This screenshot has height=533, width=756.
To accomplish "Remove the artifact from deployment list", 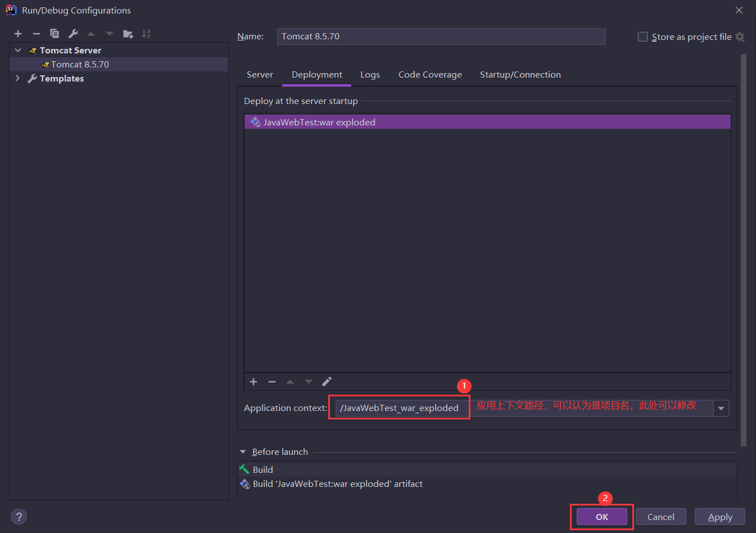I will pos(272,382).
